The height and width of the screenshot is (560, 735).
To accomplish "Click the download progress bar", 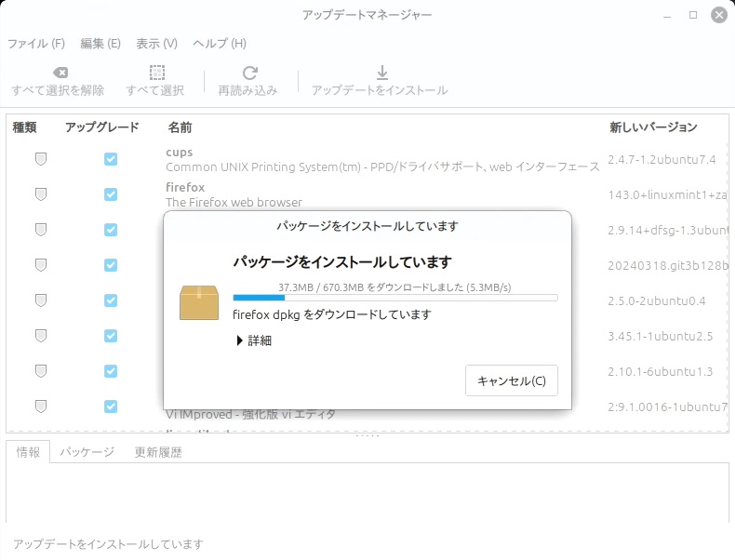I will (x=394, y=298).
